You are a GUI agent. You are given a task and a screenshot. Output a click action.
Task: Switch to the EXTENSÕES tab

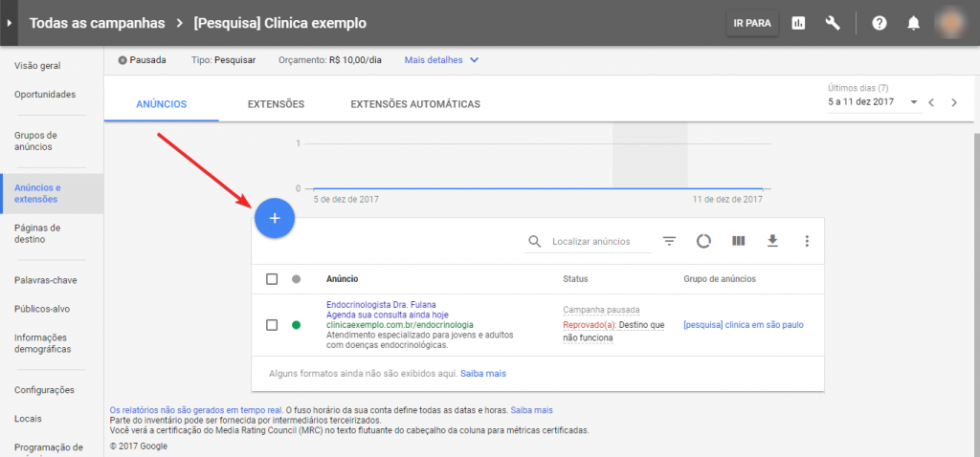[276, 104]
